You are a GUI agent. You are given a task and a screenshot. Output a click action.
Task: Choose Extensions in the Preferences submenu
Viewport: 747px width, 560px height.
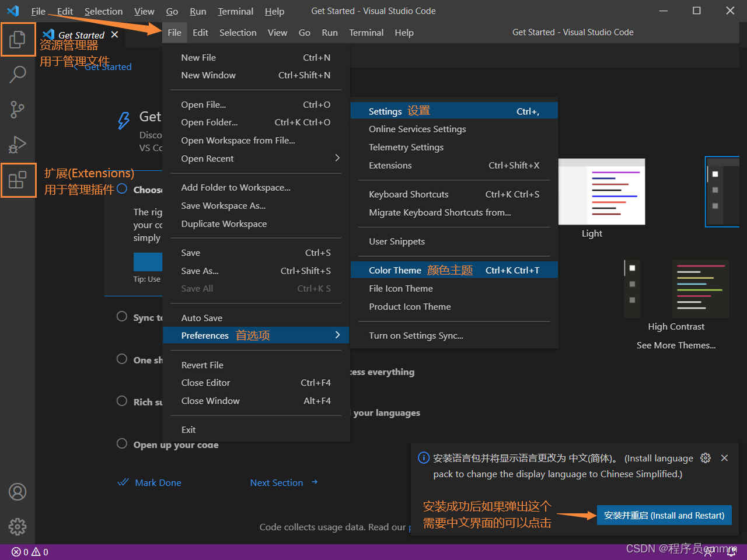click(x=454, y=165)
